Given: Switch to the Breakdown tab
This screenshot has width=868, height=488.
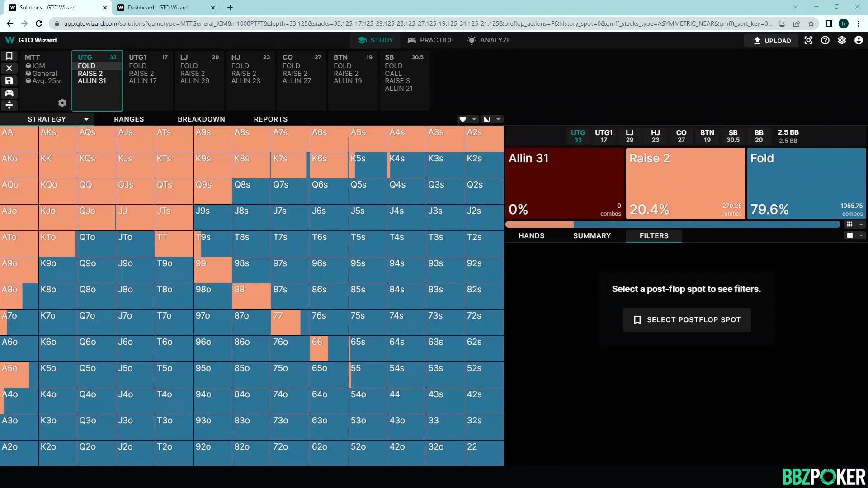Looking at the screenshot, I should click(201, 119).
